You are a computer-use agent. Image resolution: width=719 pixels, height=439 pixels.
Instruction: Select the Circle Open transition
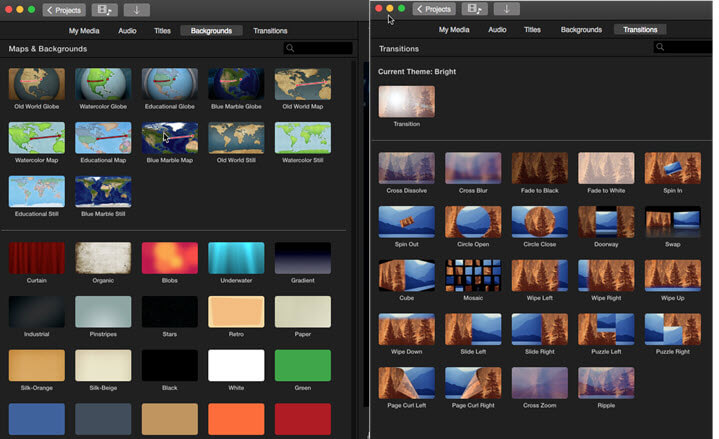coord(473,221)
